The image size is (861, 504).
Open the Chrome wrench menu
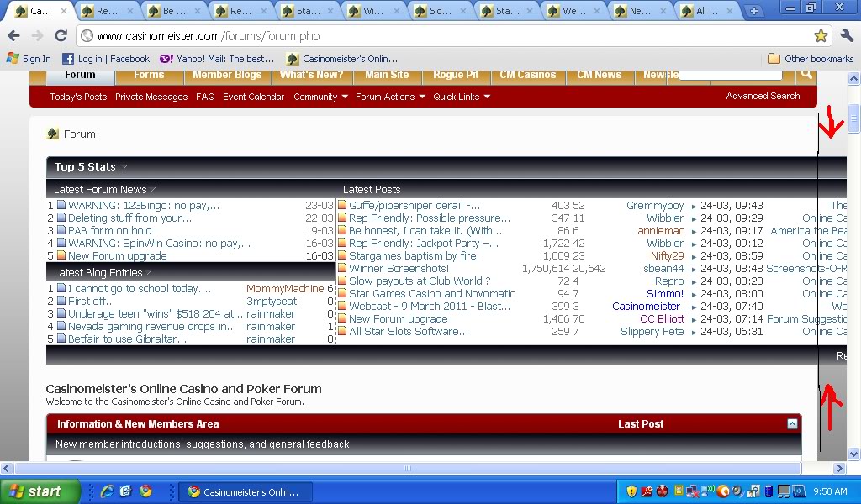pyautogui.click(x=847, y=36)
